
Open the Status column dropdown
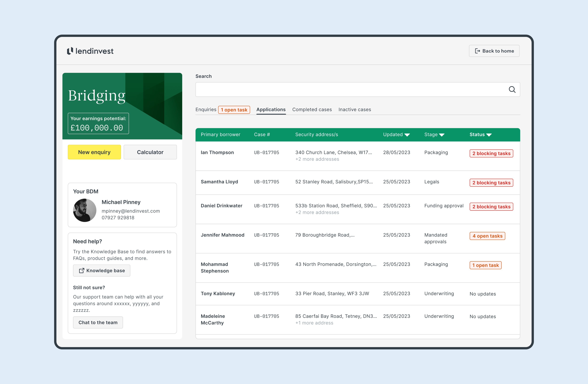489,134
